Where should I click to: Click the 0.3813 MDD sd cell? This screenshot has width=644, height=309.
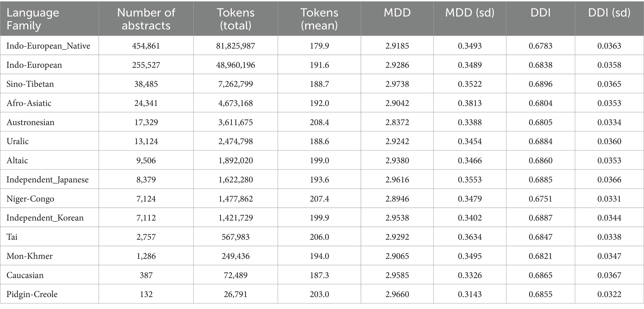470,103
